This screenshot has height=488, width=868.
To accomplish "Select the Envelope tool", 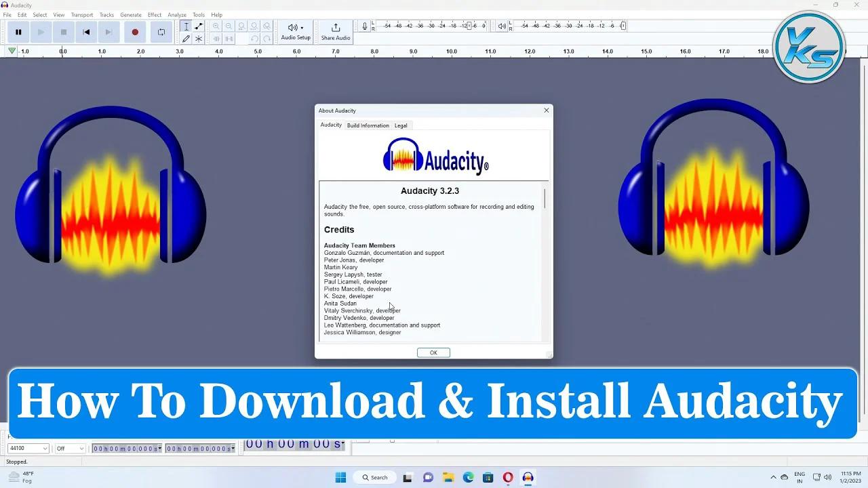I will click(x=199, y=26).
